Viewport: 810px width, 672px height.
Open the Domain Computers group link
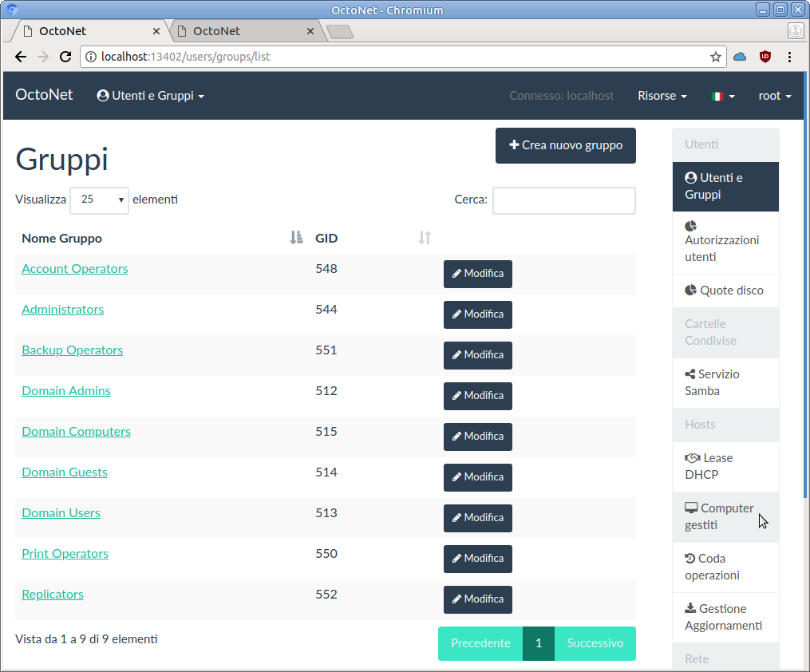click(x=76, y=431)
